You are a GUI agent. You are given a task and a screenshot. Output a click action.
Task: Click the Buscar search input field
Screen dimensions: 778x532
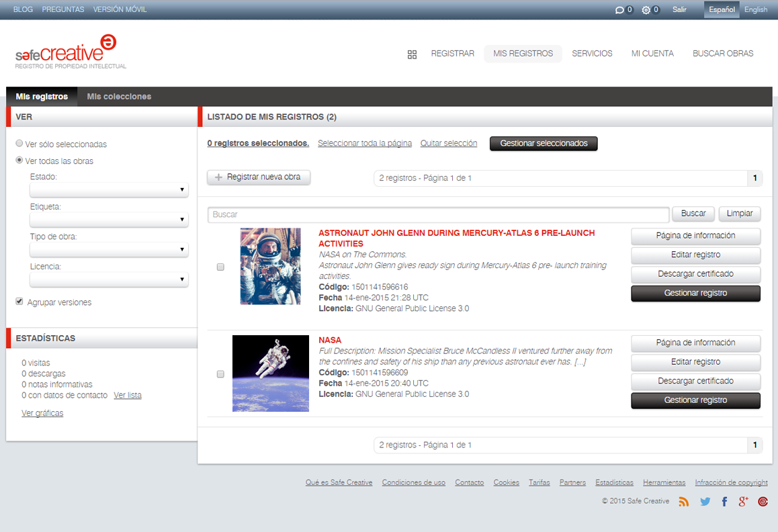click(438, 214)
